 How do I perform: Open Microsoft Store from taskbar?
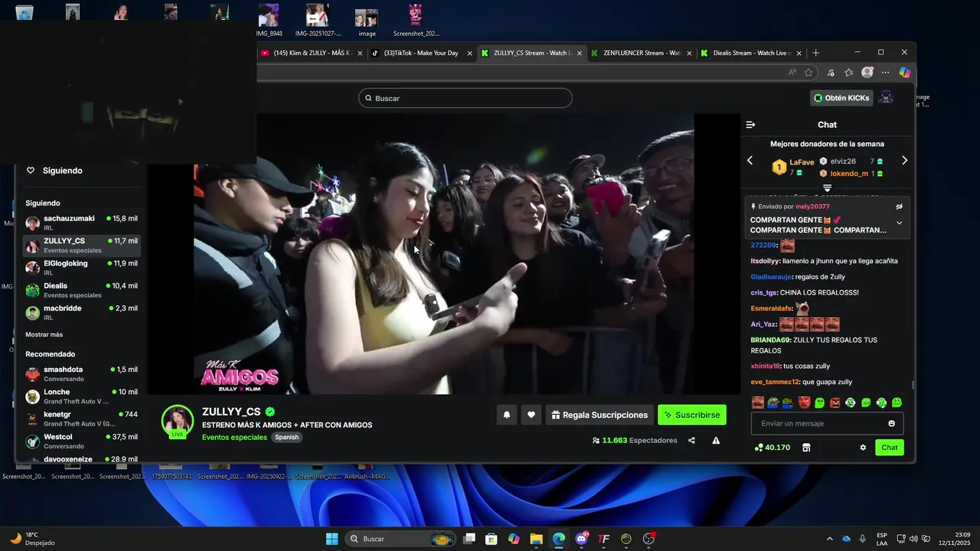tap(492, 539)
